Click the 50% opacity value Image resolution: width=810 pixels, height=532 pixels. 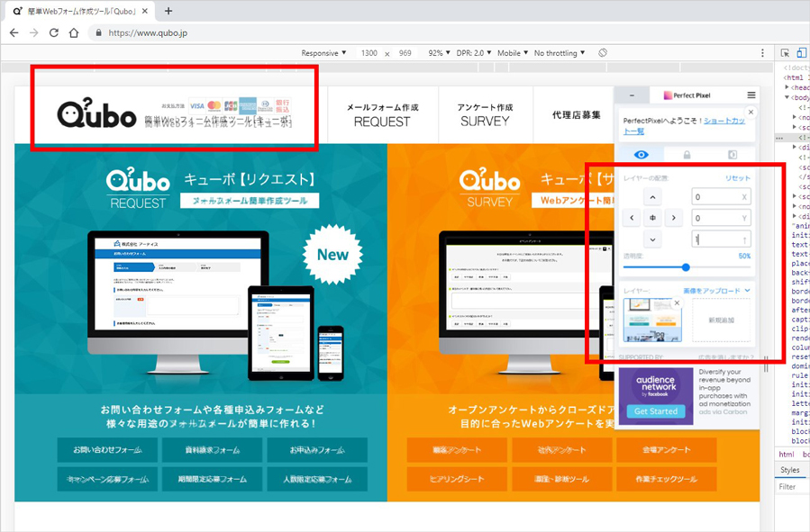(744, 256)
